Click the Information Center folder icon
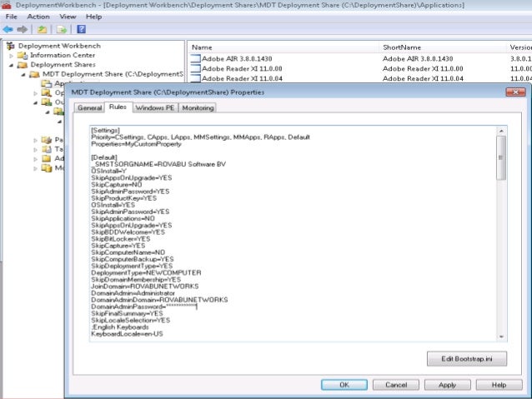Screen dimensions: 532x399 click(23, 55)
